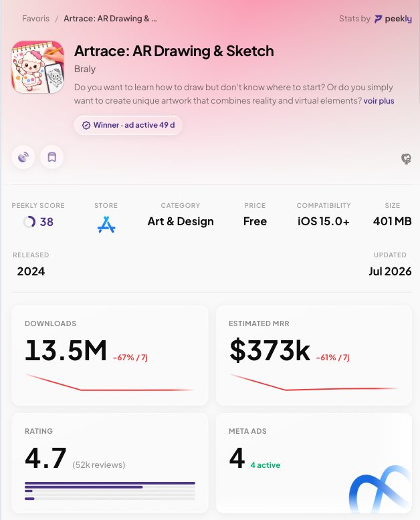Viewport: 420px width, 520px height.
Task: Click the 13.5M downloads figure
Action: click(x=66, y=350)
